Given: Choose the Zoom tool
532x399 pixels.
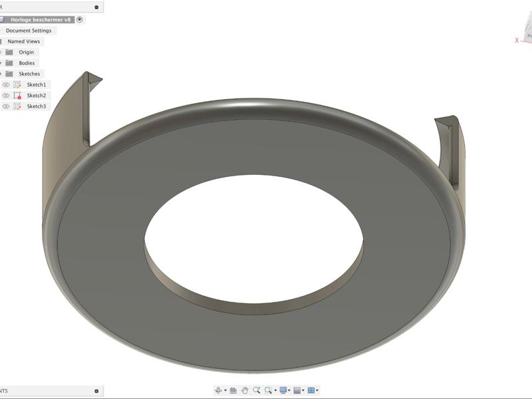Looking at the screenshot, I should coord(256,390).
